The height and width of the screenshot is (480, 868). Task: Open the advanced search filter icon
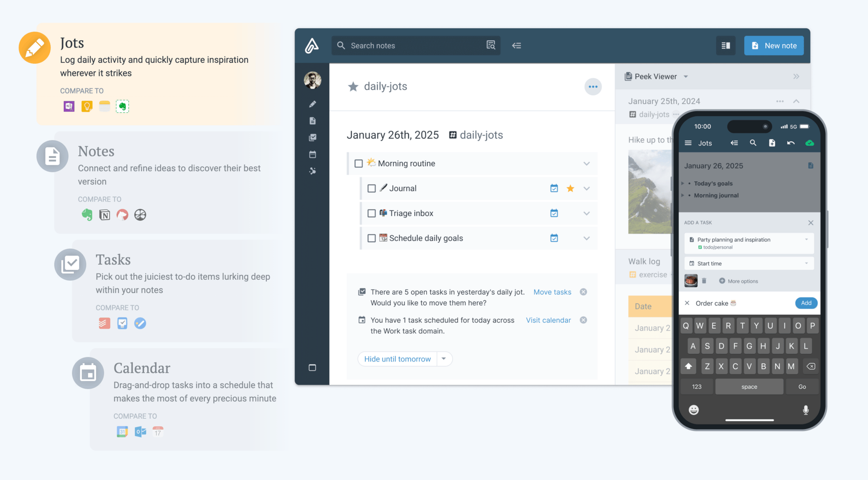tap(491, 45)
